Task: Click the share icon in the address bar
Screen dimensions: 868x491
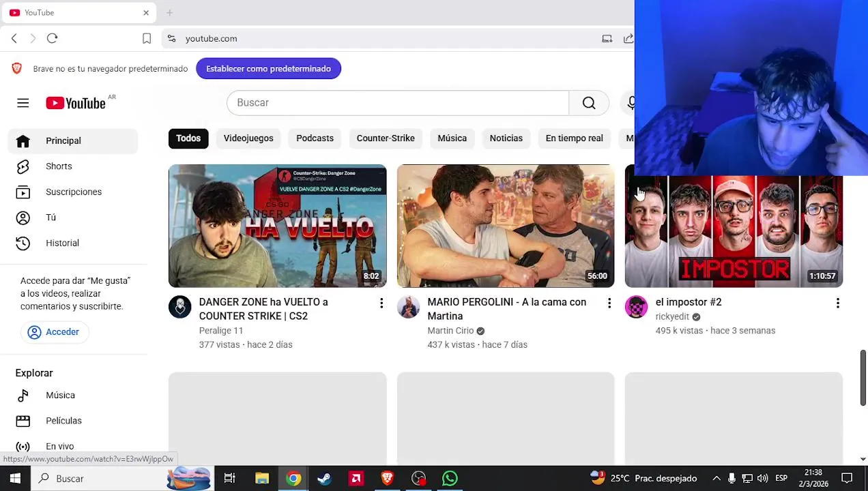Action: coord(628,39)
